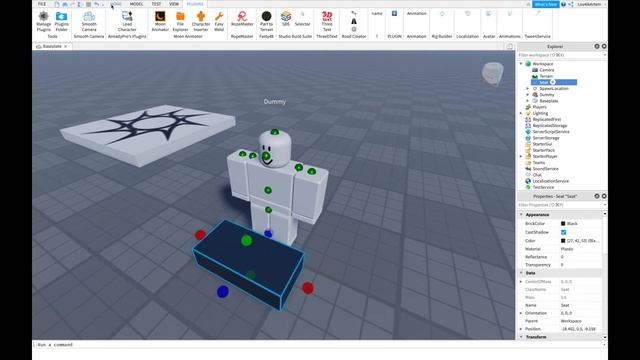Open the help icon beside What's New
The width and height of the screenshot is (640, 360).
pos(563,4)
